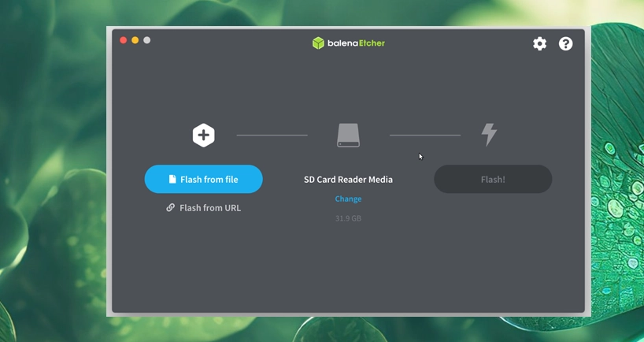Click Change to pick a different drive
This screenshot has height=342, width=644.
(348, 199)
